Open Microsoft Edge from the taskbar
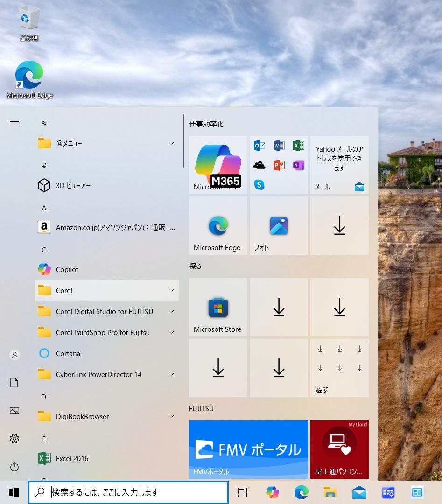 [x=301, y=492]
